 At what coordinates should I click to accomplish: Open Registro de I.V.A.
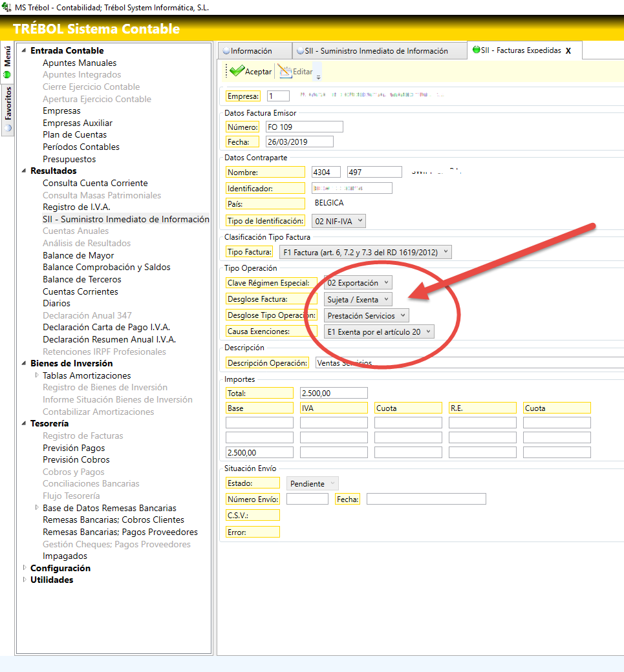[x=76, y=207]
